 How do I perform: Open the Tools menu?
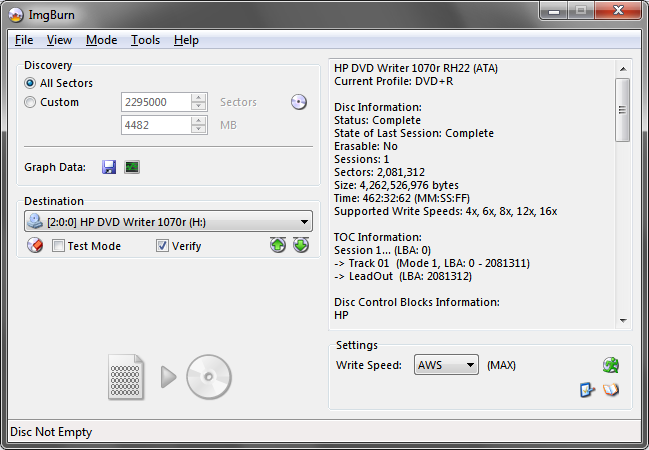[x=145, y=40]
